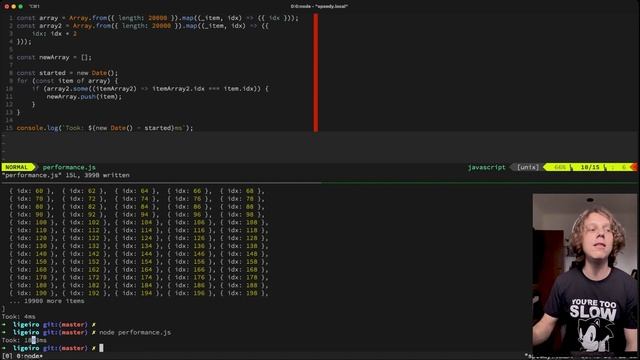640x360 pixels.
Task: Click the terminal cursor block at last prompt
Action: pos(101,348)
